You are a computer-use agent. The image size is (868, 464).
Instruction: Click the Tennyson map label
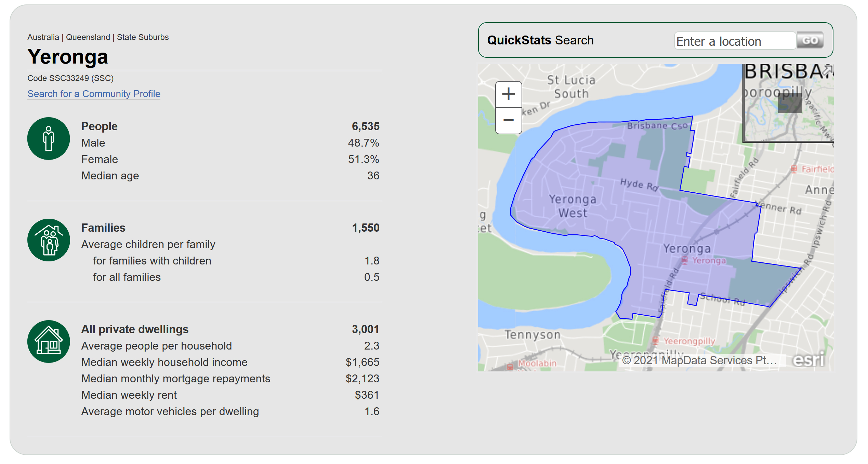[x=533, y=335]
